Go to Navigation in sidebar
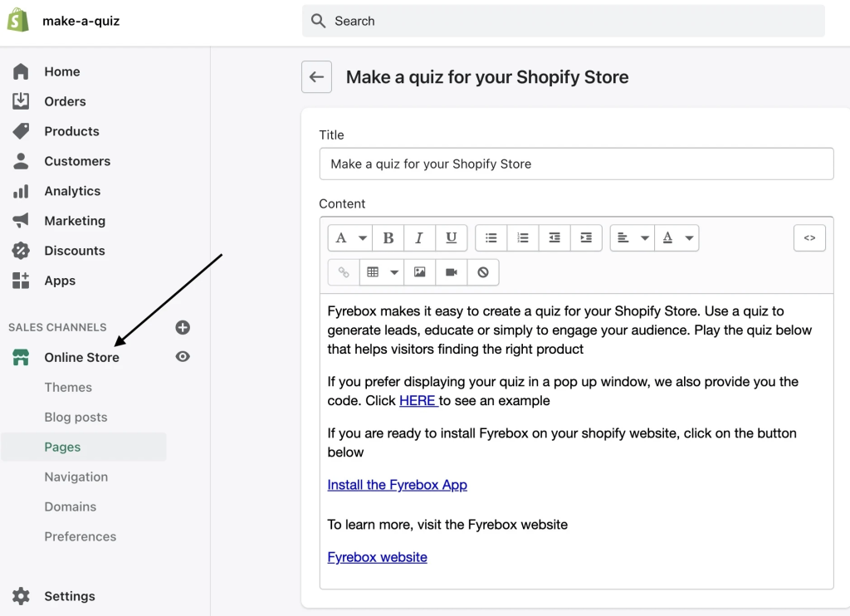The width and height of the screenshot is (850, 616). [76, 477]
